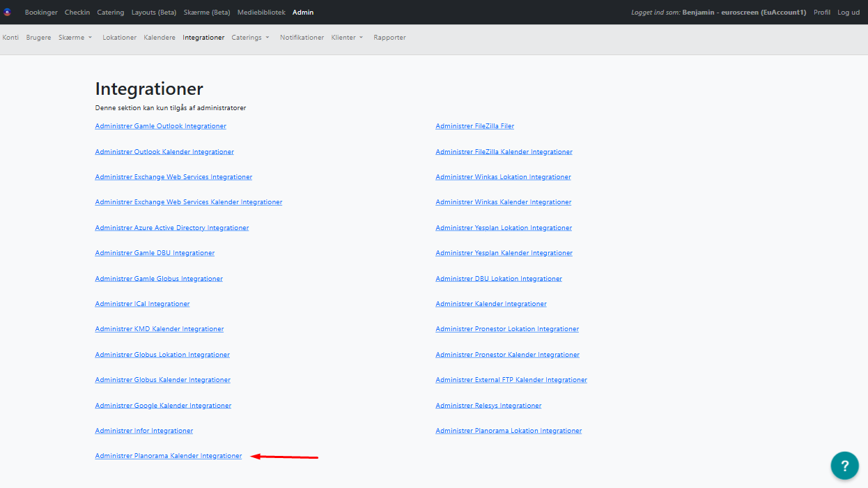Click Log ud to sign out
Image resolution: width=868 pixels, height=488 pixels.
pos(848,13)
